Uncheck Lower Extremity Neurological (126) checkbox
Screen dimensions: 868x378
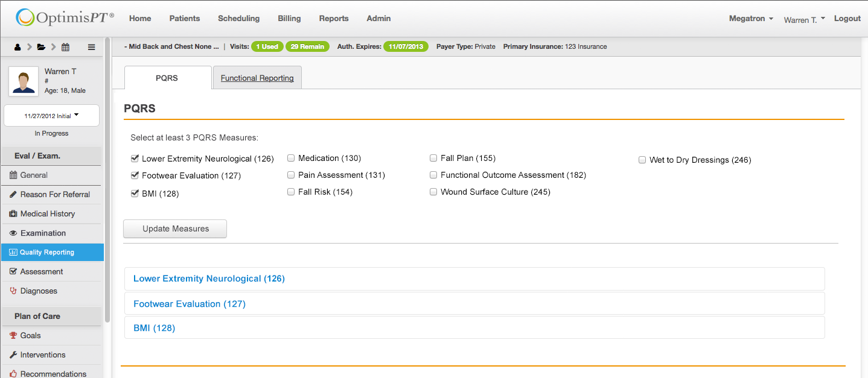click(x=135, y=159)
